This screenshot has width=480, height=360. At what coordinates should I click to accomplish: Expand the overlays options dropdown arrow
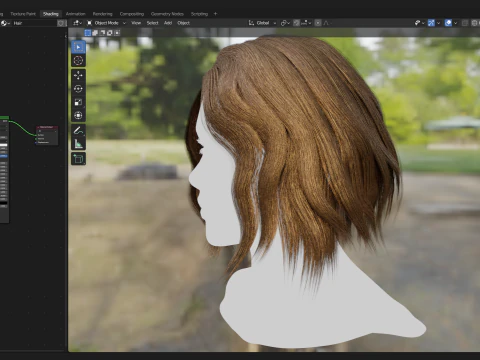(x=456, y=23)
